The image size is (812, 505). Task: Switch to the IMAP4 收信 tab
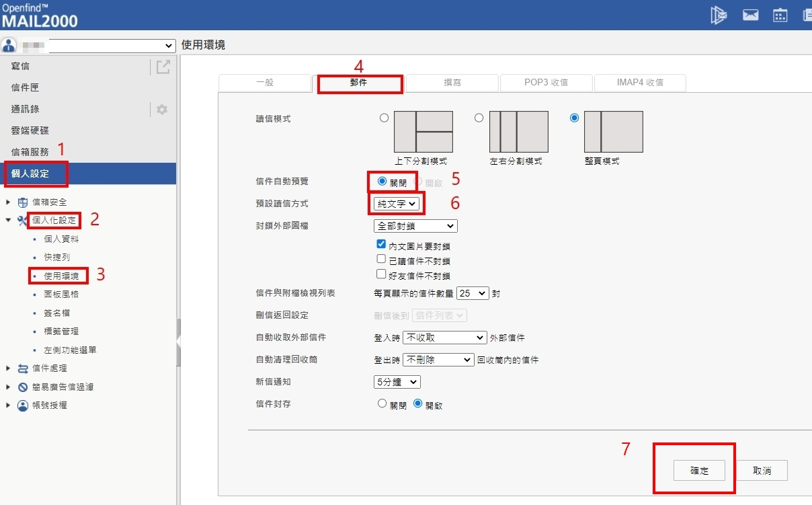[x=640, y=83]
